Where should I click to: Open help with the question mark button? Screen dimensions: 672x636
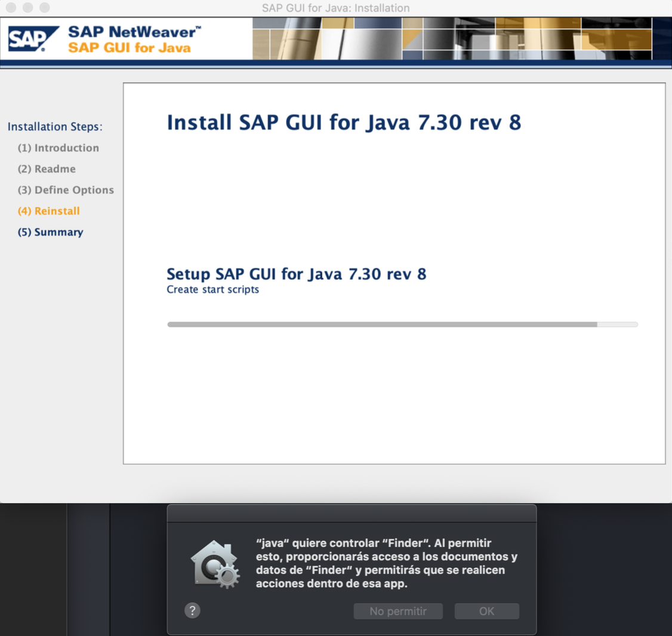point(192,610)
